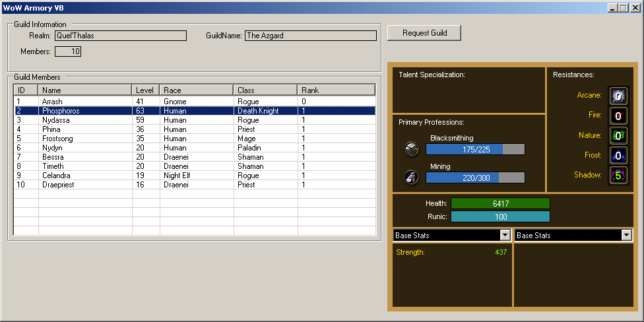Select guild member Nydyn
644x322 pixels.
(195, 148)
